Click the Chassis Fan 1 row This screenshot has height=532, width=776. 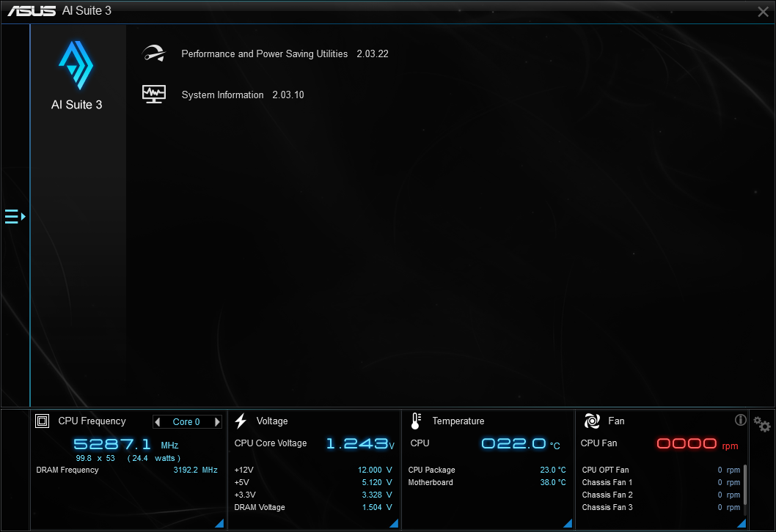[x=661, y=482]
